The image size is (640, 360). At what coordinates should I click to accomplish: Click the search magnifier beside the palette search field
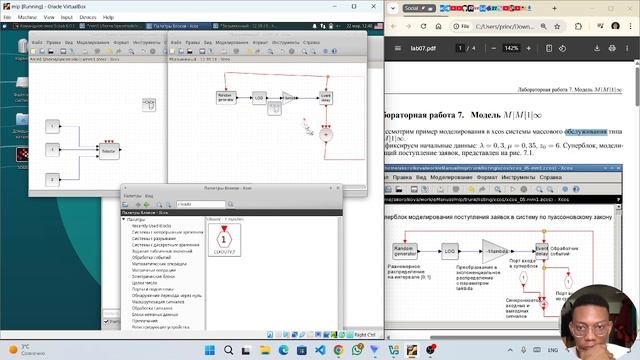231,204
